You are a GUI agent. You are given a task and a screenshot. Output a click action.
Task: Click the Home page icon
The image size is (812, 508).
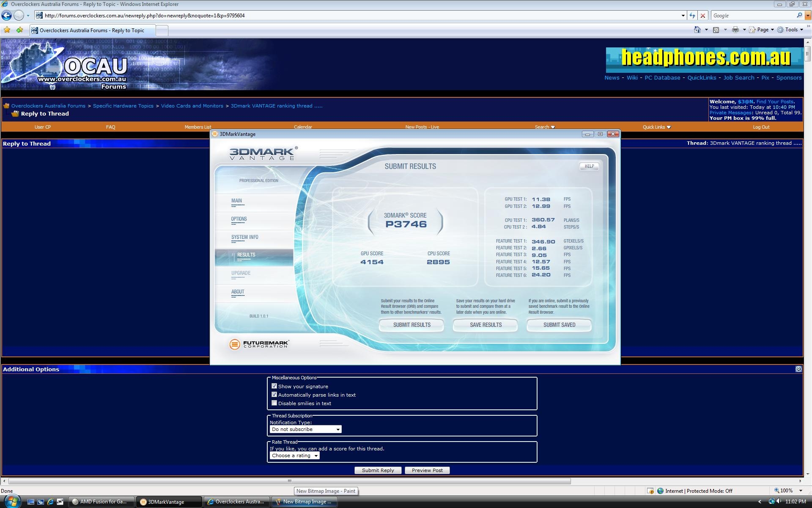click(697, 30)
